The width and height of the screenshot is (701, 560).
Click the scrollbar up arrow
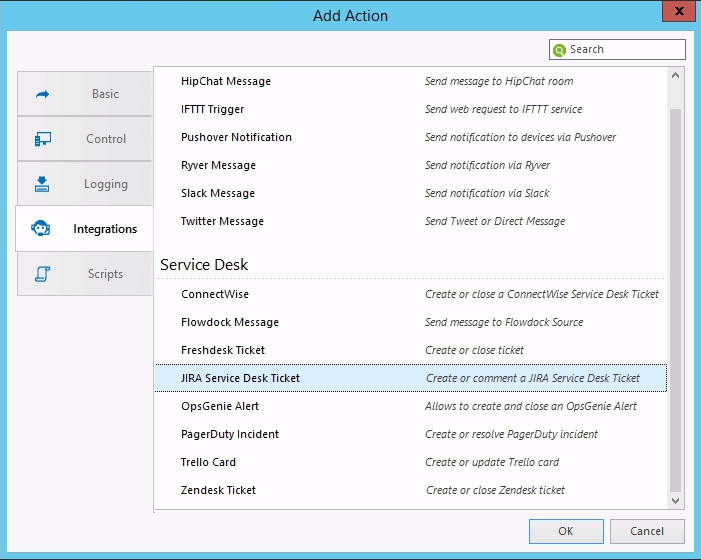(x=676, y=76)
